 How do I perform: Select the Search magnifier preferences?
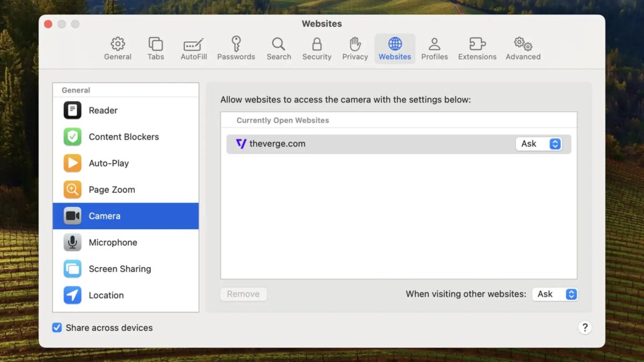click(279, 49)
